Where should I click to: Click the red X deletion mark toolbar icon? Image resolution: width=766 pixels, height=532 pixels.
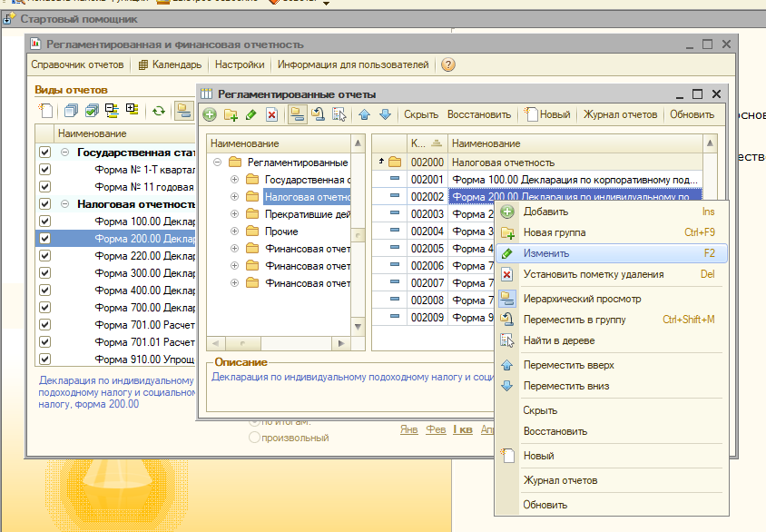click(271, 114)
